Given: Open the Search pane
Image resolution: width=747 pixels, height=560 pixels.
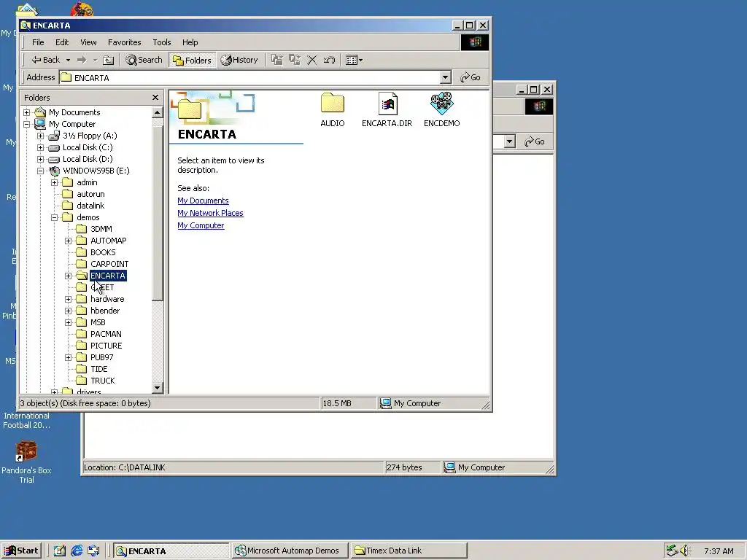Looking at the screenshot, I should 144,60.
